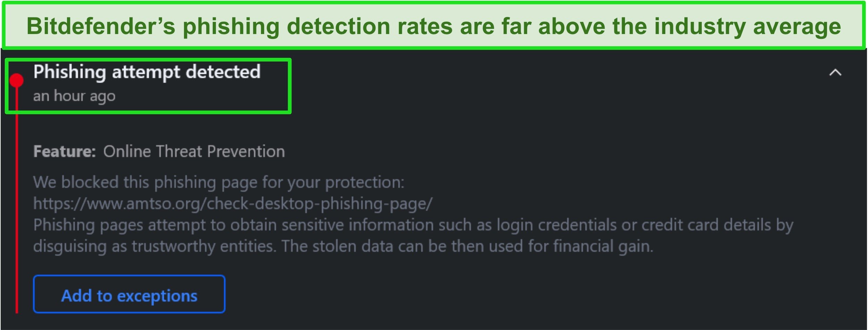Viewport: 868px width, 330px height.
Task: Click the bold Feature: label
Action: 65,151
